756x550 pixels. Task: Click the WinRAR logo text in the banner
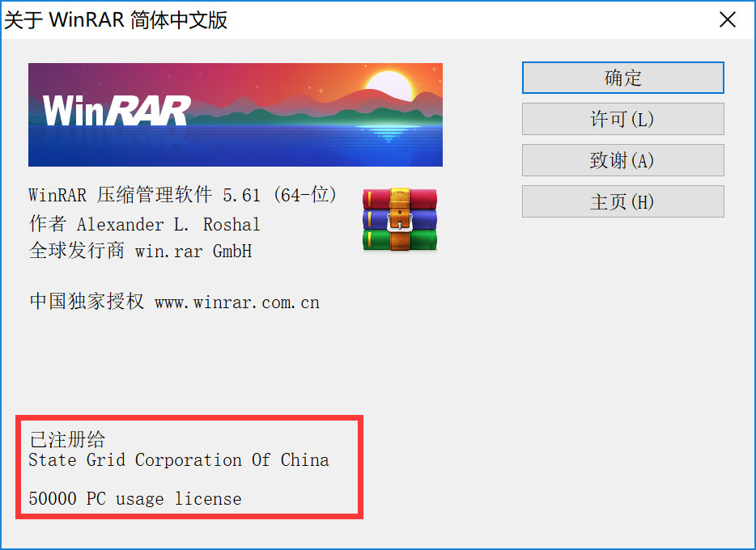click(x=117, y=111)
